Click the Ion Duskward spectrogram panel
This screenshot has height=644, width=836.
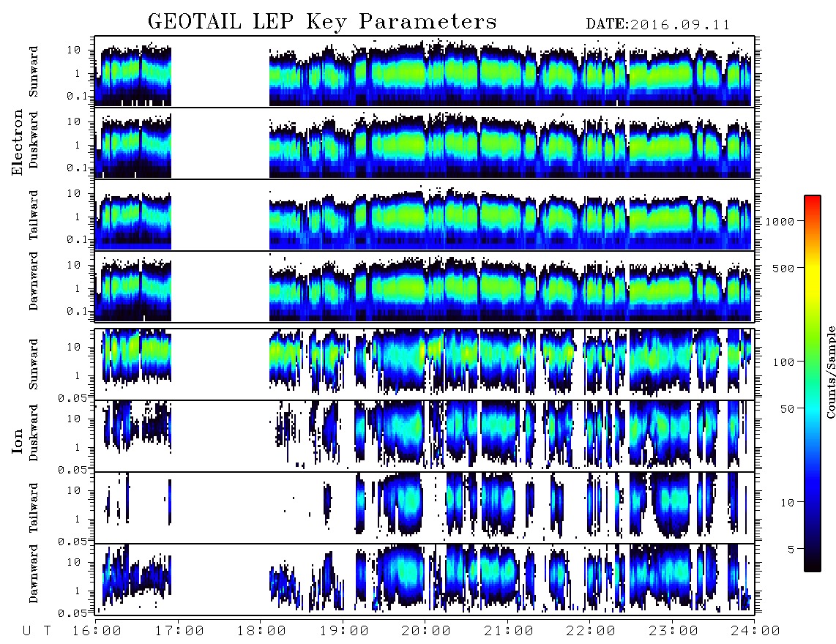tap(425, 435)
